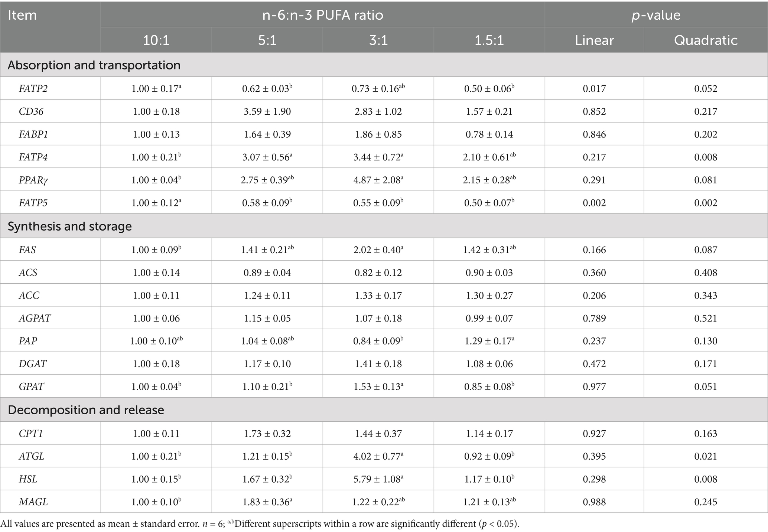Select the 1.5:1 ratio column header
The height and width of the screenshot is (532, 768).
click(489, 40)
